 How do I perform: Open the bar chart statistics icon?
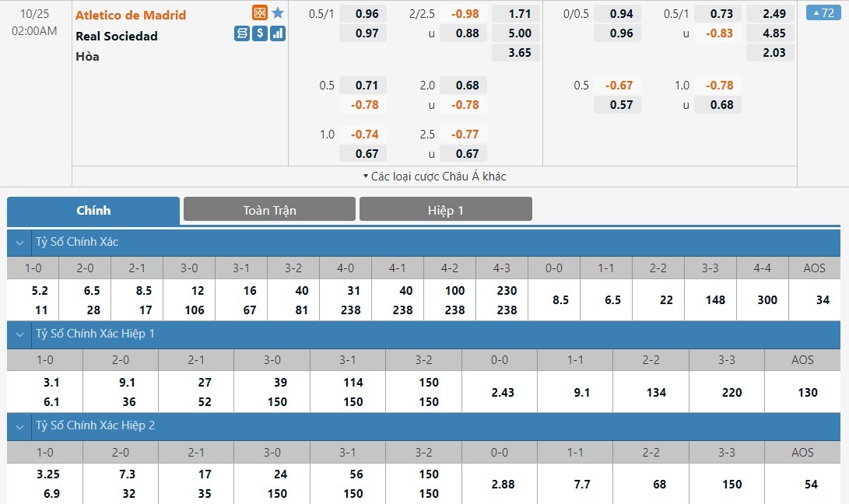pyautogui.click(x=278, y=33)
